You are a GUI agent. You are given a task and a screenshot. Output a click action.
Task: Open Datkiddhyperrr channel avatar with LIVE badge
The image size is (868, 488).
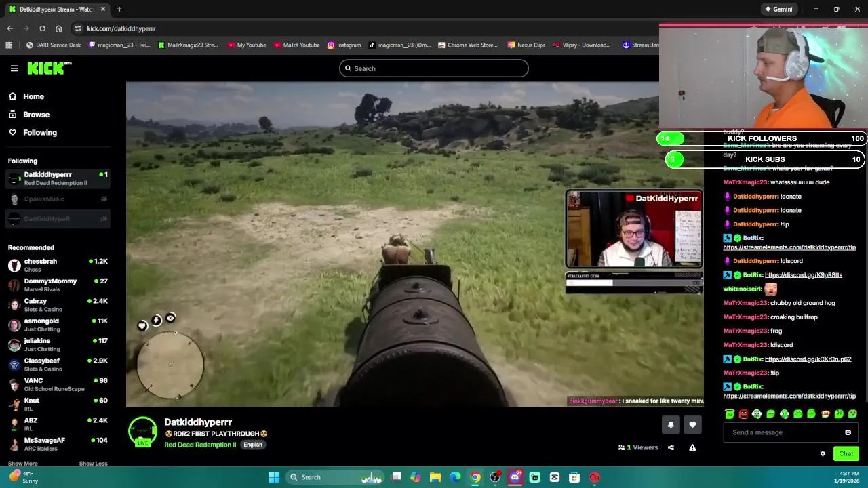point(142,432)
